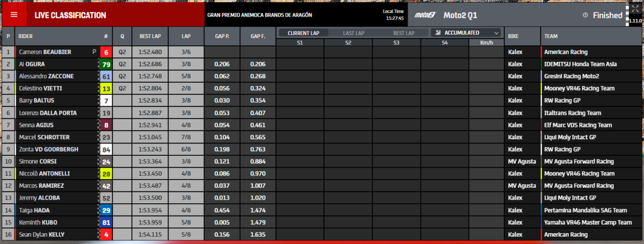Click the P pit marker for Beaubier

pos(94,52)
